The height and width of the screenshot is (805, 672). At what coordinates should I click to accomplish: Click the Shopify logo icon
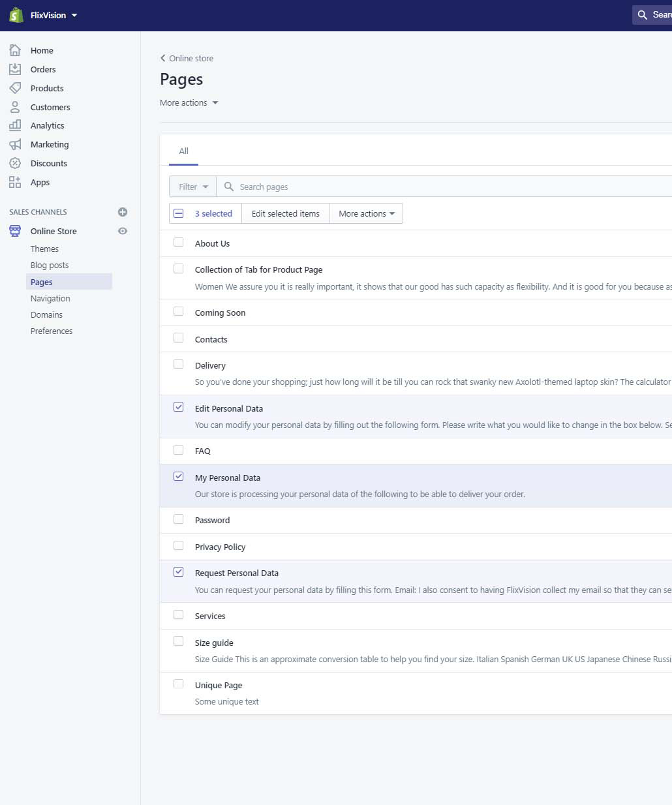coord(16,15)
